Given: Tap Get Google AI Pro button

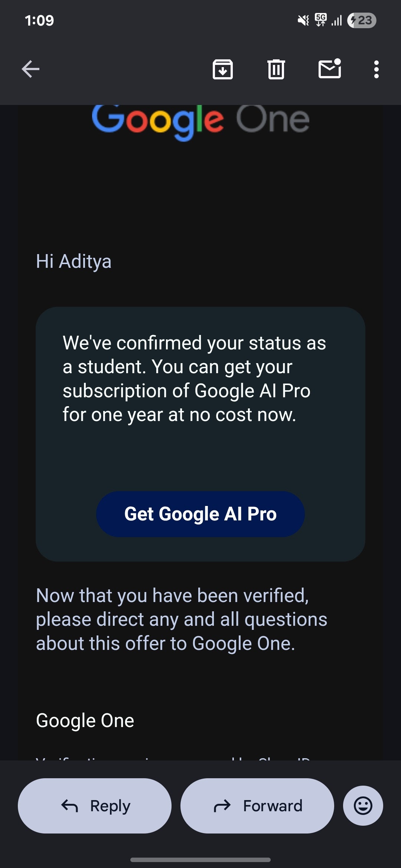Looking at the screenshot, I should [x=200, y=514].
